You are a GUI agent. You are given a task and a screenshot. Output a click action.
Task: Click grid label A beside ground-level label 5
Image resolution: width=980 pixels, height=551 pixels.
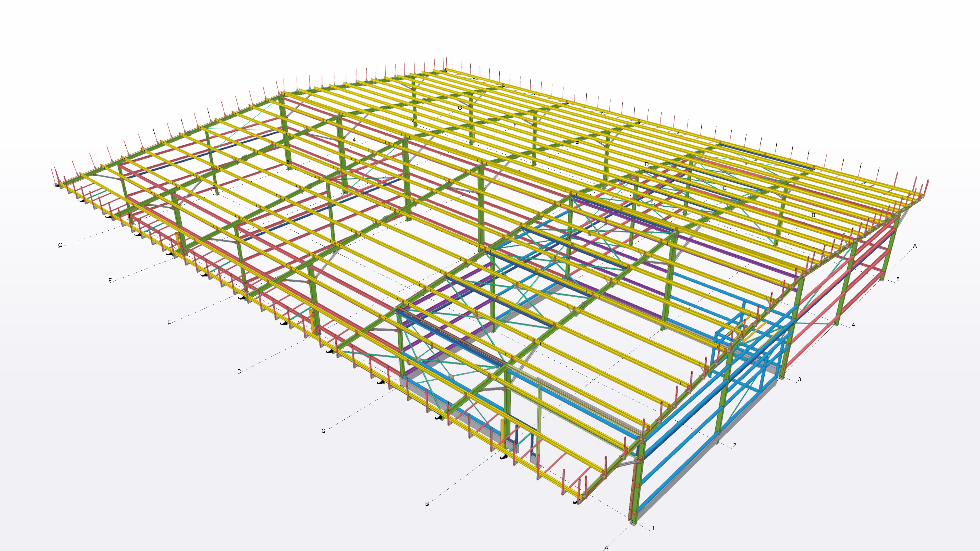915,246
